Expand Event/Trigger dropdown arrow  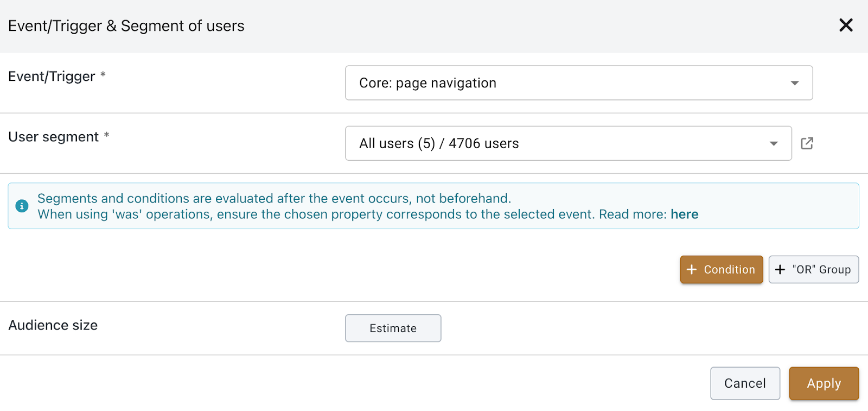coord(795,83)
